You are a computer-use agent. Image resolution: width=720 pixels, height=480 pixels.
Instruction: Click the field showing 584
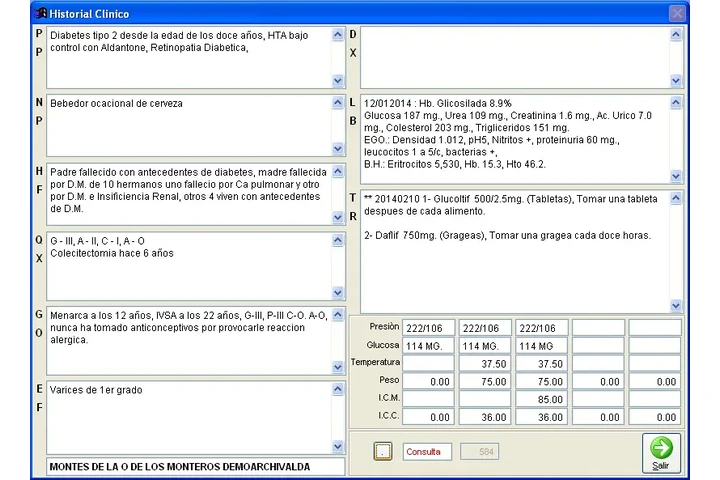click(x=479, y=452)
